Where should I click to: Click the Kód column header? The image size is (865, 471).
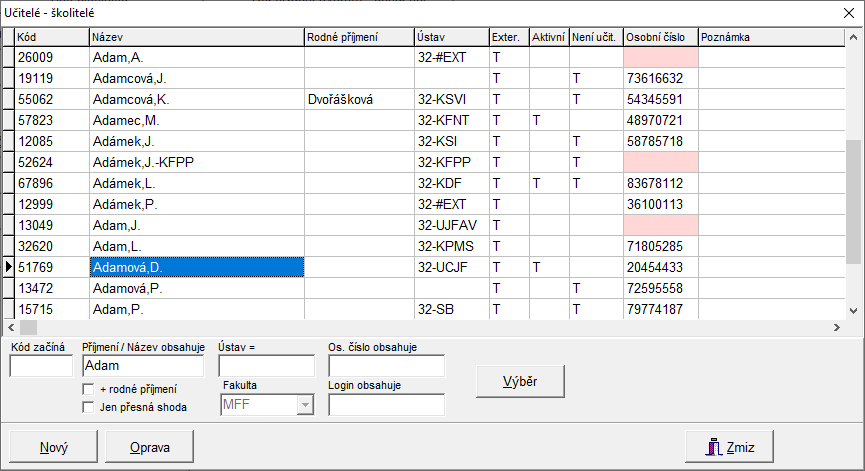[x=51, y=37]
